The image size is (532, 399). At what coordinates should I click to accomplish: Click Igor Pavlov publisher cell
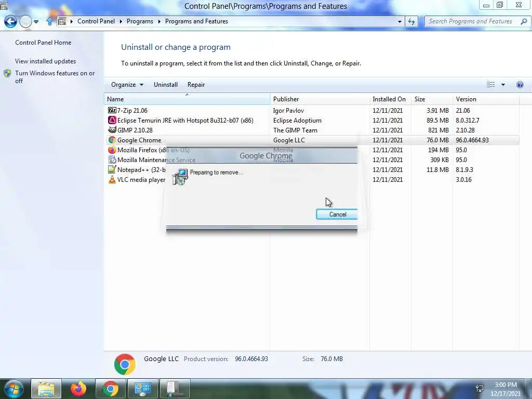point(288,111)
